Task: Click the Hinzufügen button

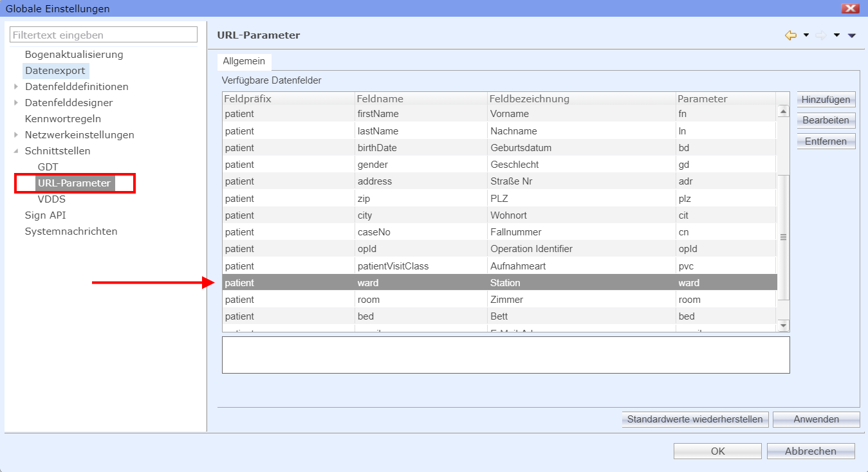Action: 826,100
